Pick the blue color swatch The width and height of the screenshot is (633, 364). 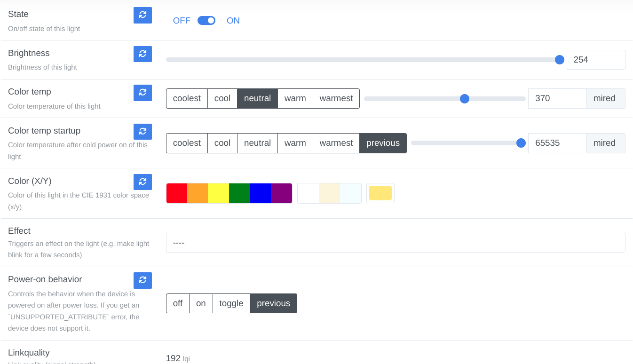pyautogui.click(x=260, y=193)
